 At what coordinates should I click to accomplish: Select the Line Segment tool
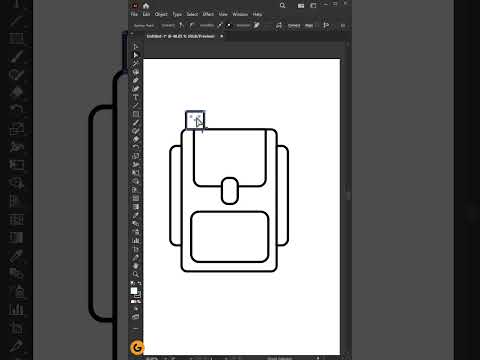click(x=136, y=105)
